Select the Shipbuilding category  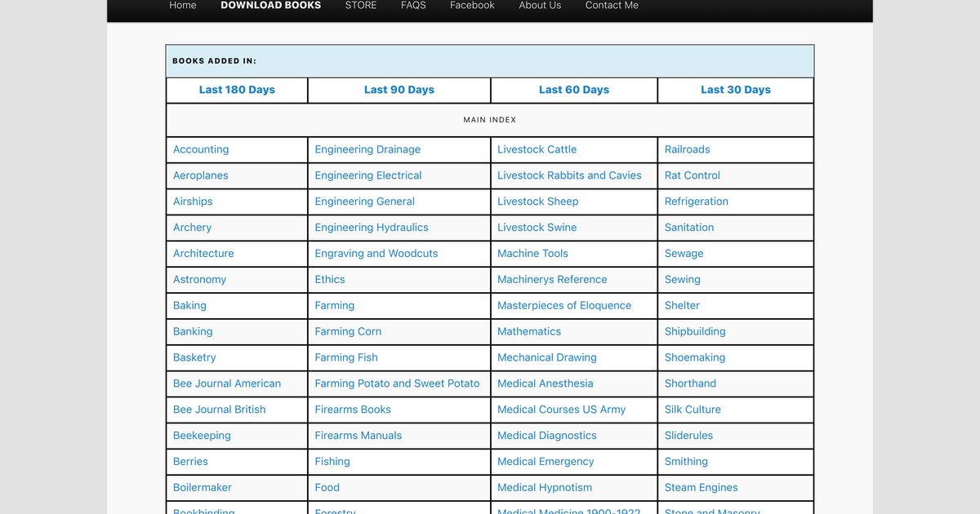(695, 331)
